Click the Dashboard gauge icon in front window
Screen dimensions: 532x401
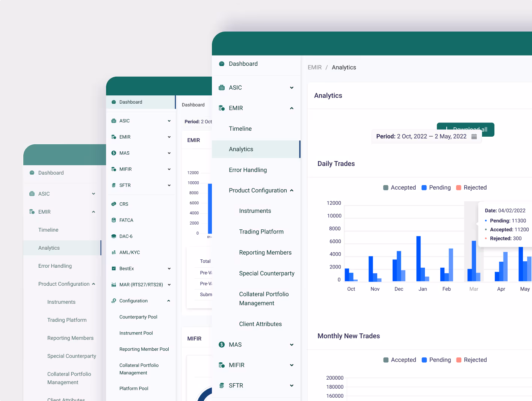(222, 64)
